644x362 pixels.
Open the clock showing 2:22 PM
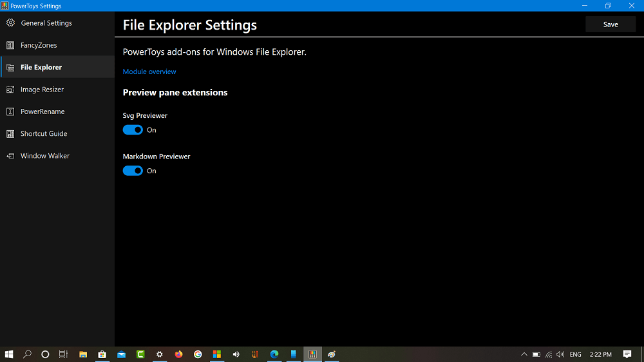pyautogui.click(x=601, y=354)
